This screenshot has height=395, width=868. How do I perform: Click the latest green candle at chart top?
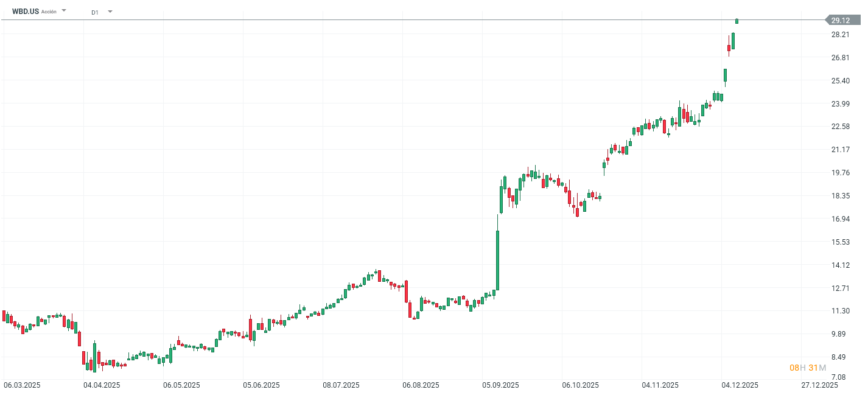(x=737, y=21)
